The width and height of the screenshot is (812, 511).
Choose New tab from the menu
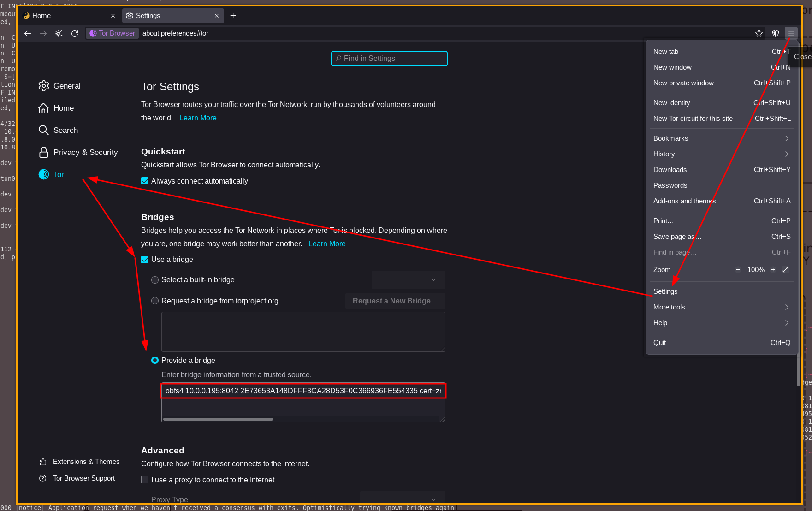(722, 52)
